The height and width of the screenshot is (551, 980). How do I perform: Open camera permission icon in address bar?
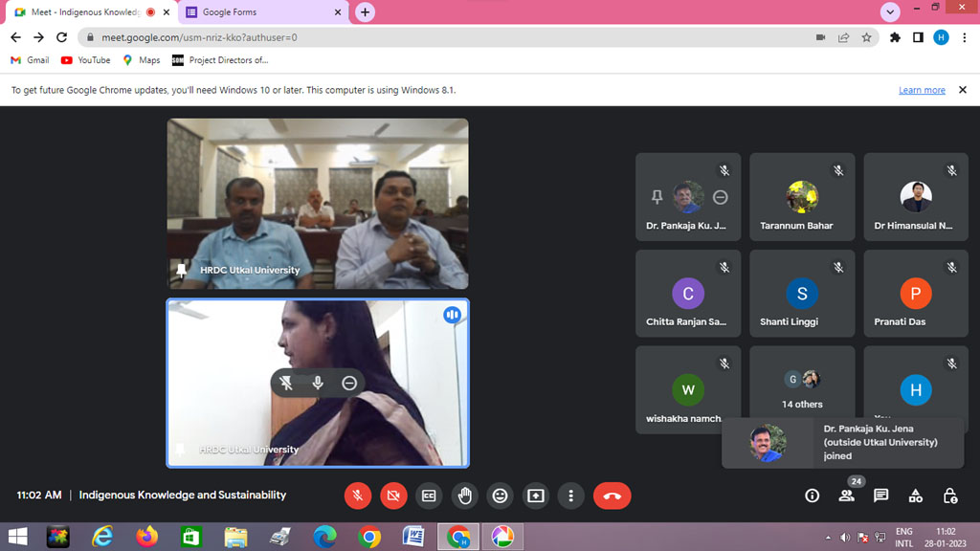[x=820, y=37]
